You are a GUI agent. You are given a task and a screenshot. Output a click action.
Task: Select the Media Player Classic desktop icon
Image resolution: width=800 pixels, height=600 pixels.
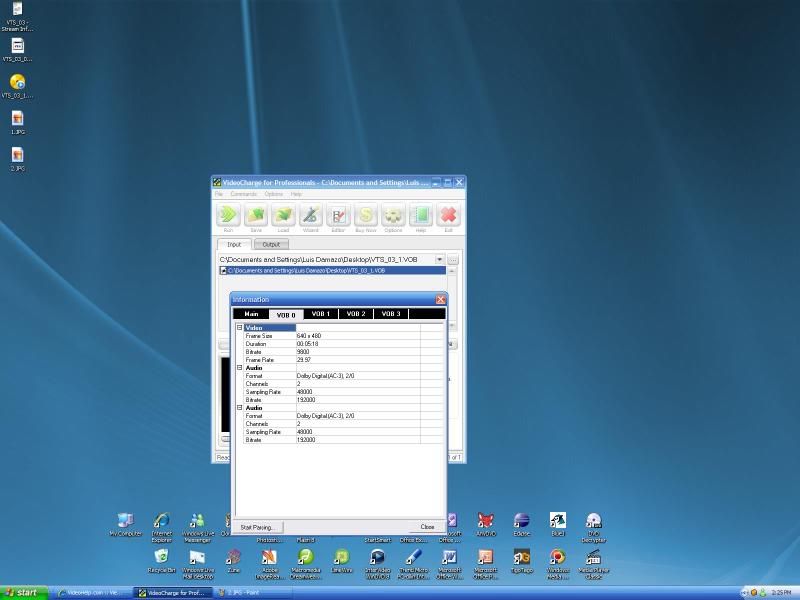point(593,564)
